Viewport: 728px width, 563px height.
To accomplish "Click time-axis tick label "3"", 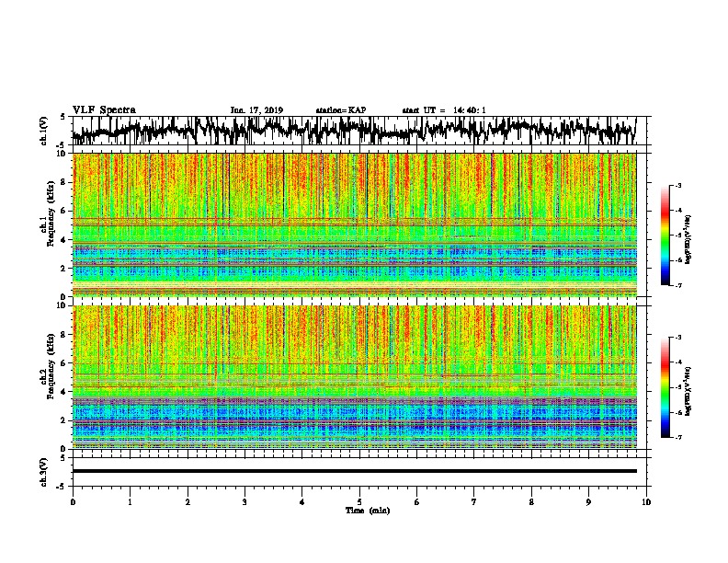I will pyautogui.click(x=245, y=501).
